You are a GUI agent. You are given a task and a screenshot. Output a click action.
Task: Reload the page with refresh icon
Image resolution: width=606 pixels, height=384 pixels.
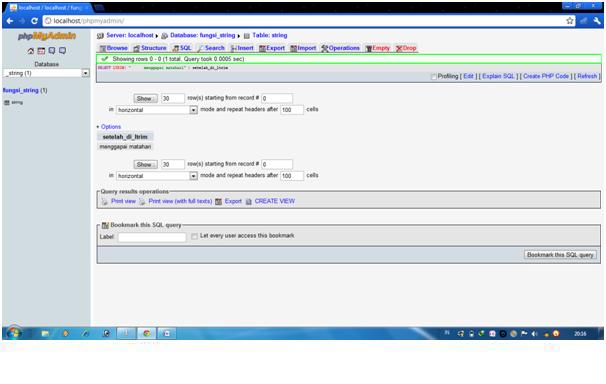click(x=34, y=21)
